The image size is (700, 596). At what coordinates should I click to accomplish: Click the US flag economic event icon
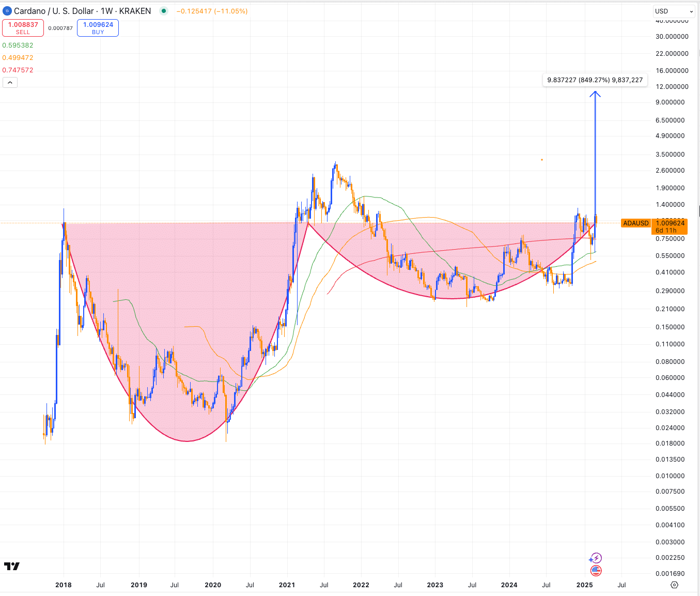(x=596, y=571)
